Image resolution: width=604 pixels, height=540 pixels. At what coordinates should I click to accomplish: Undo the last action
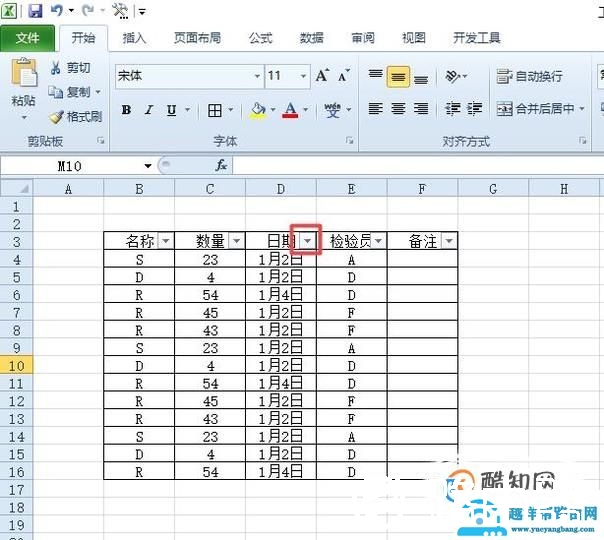(57, 10)
